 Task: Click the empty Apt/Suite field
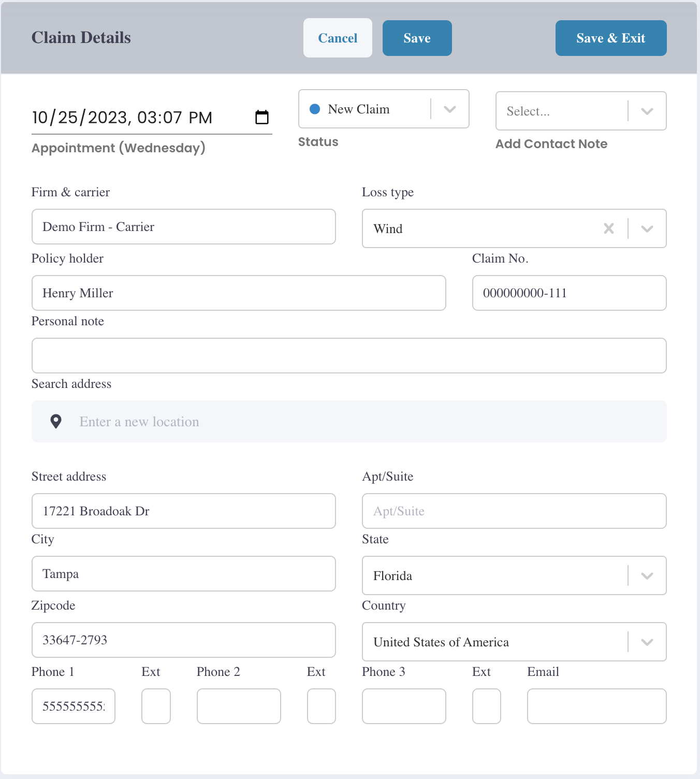point(514,511)
